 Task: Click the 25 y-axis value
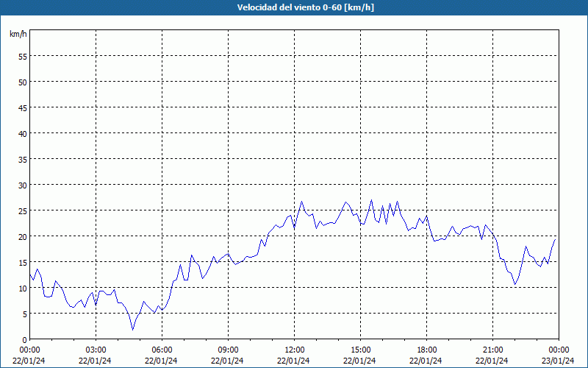(x=23, y=210)
